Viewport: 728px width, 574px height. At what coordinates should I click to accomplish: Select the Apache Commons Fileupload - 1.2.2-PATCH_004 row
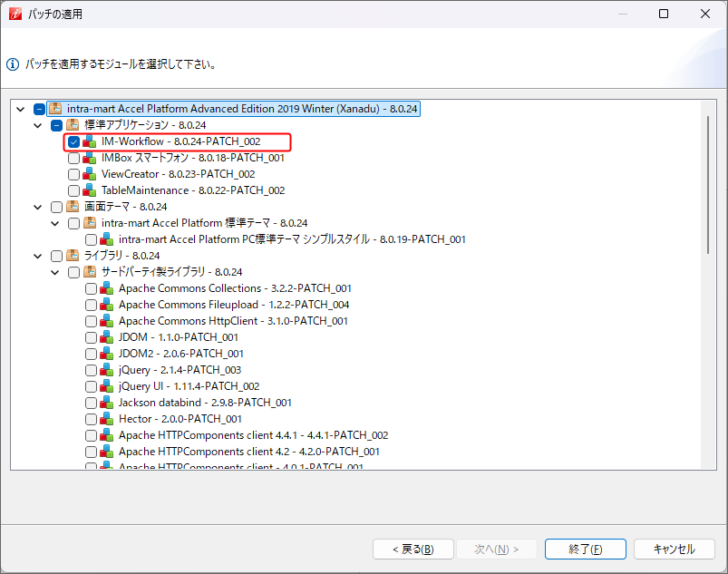tap(234, 305)
